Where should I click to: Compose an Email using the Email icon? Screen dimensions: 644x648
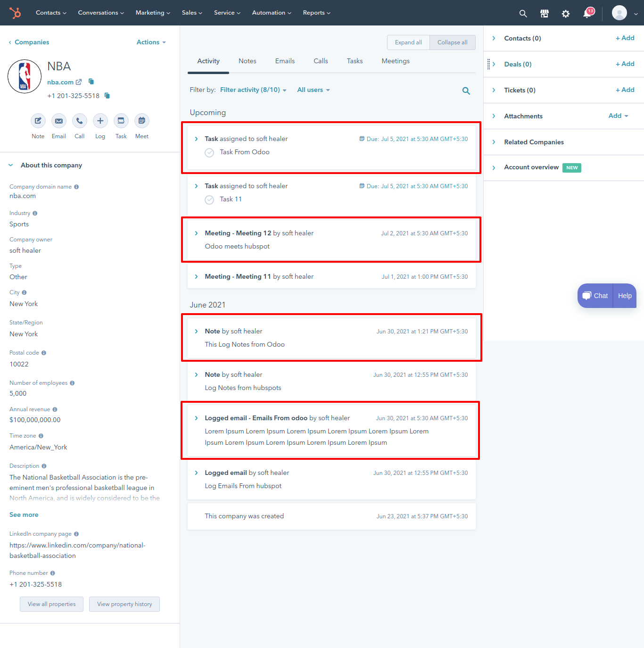click(x=59, y=121)
